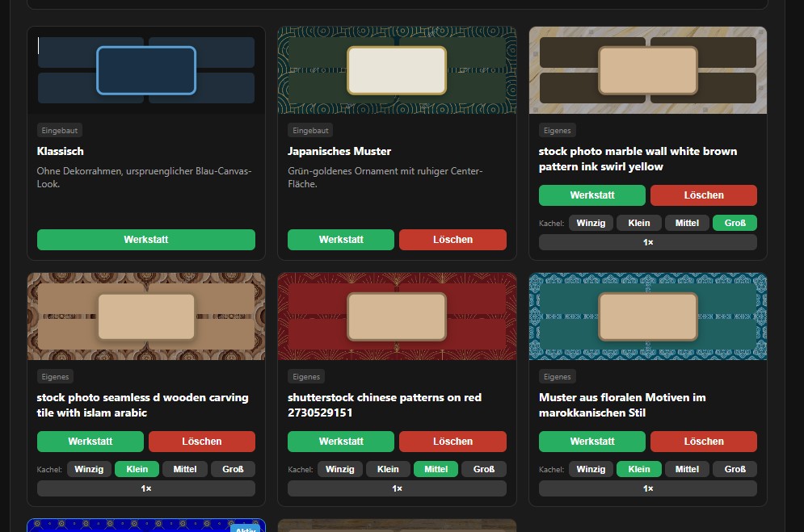
Task: Open Werkstatt for the Klassisch theme
Action: click(146, 240)
